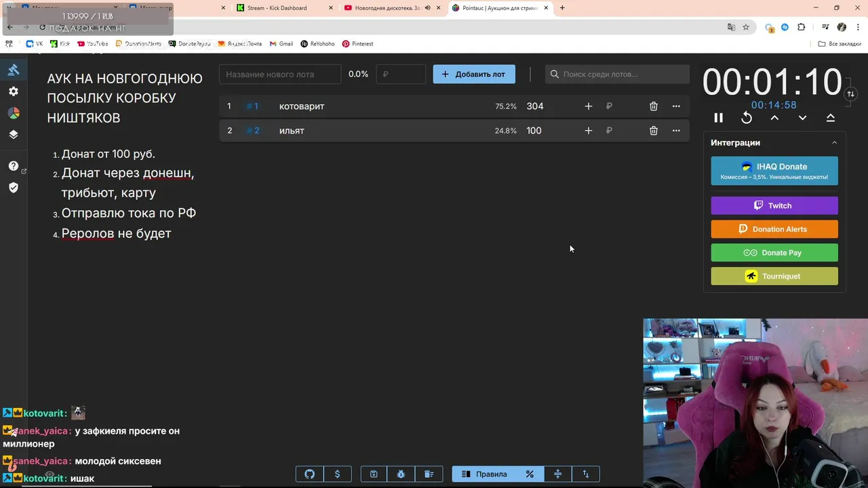The width and height of the screenshot is (868, 488).
Task: Reset the timer with circular arrow
Action: tap(747, 118)
